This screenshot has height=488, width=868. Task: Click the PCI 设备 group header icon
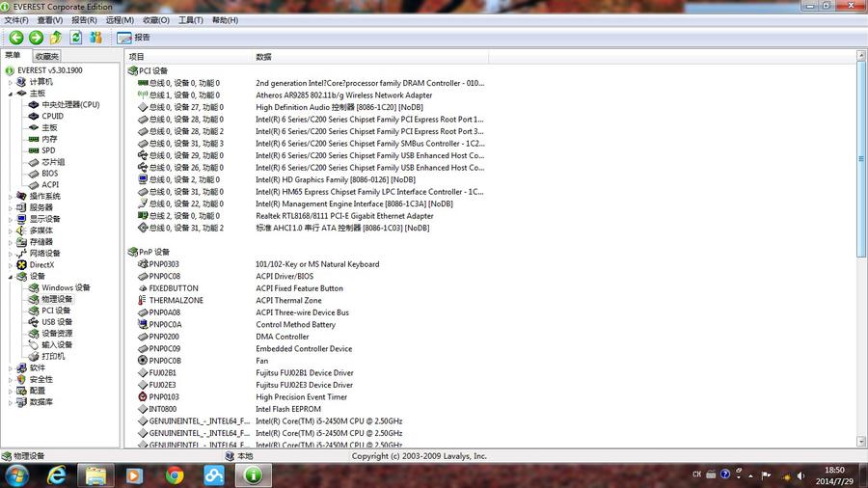click(x=132, y=70)
